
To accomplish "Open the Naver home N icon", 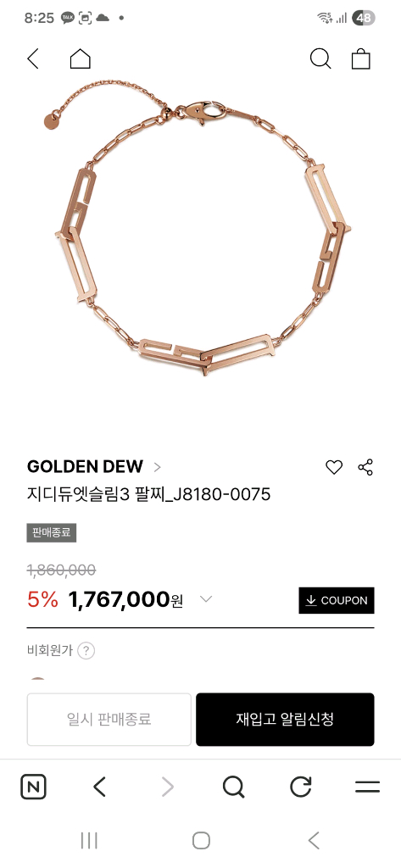I will [x=33, y=786].
